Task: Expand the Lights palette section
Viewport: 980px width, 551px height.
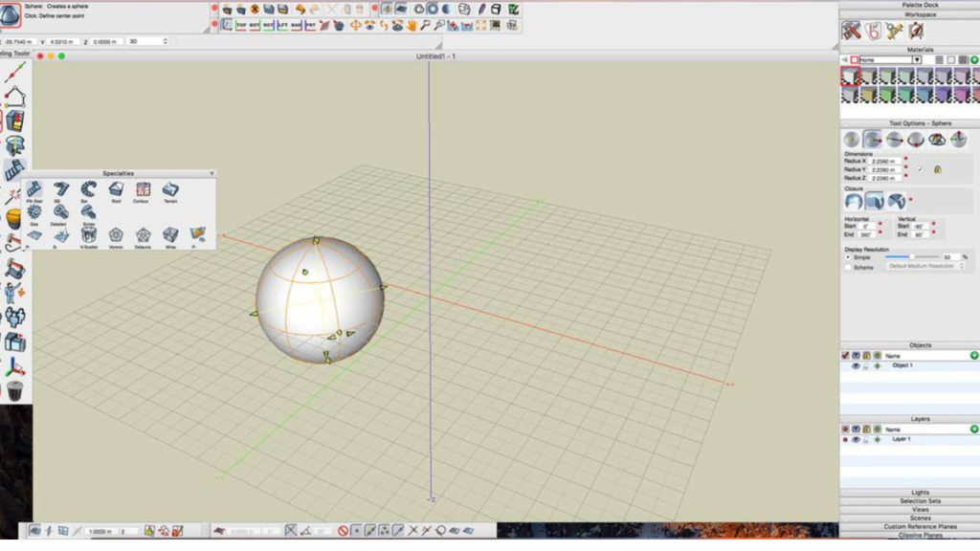Action: click(909, 493)
